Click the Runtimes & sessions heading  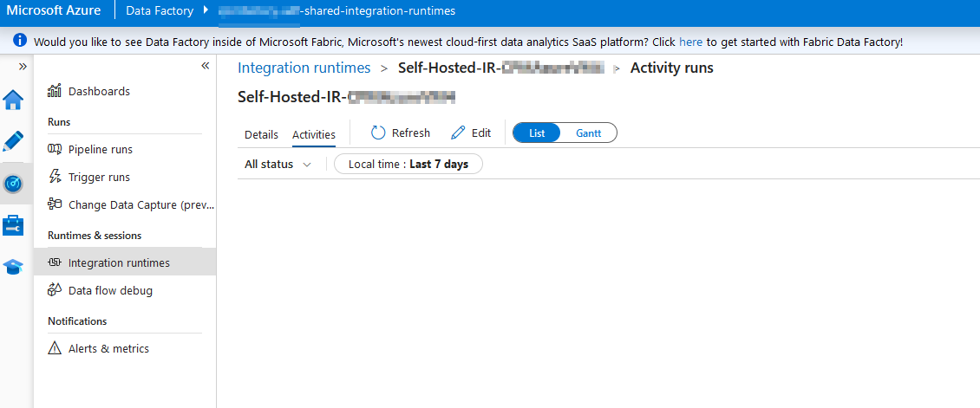[95, 236]
